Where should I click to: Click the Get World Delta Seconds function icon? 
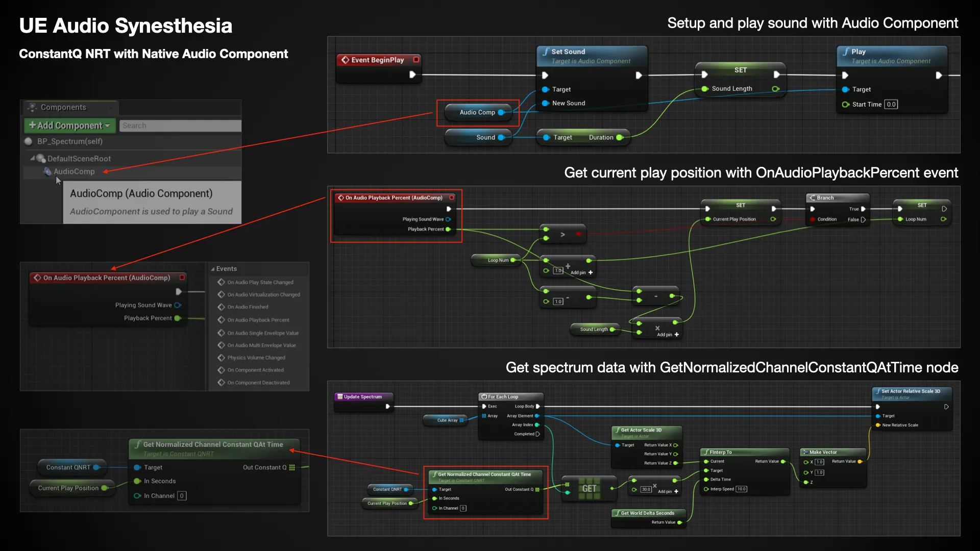[618, 513]
